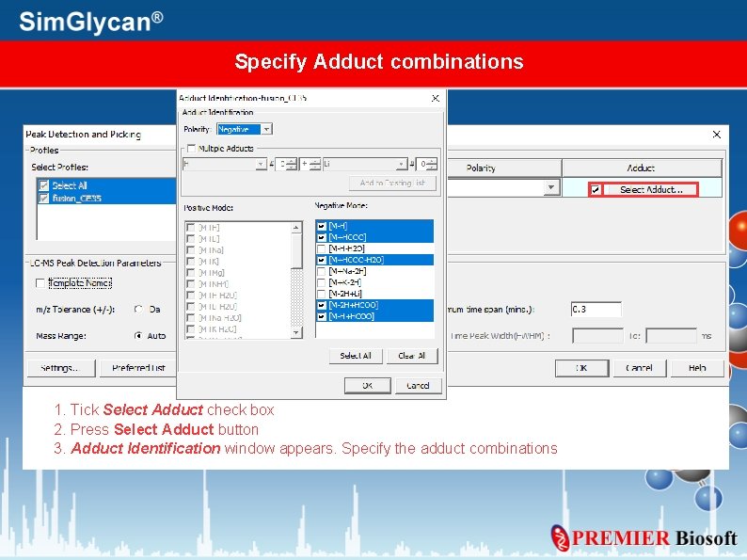Viewport: 747px width, 560px height.
Task: Check the [M+Na-2H] adduct checkbox
Action: coord(322,271)
